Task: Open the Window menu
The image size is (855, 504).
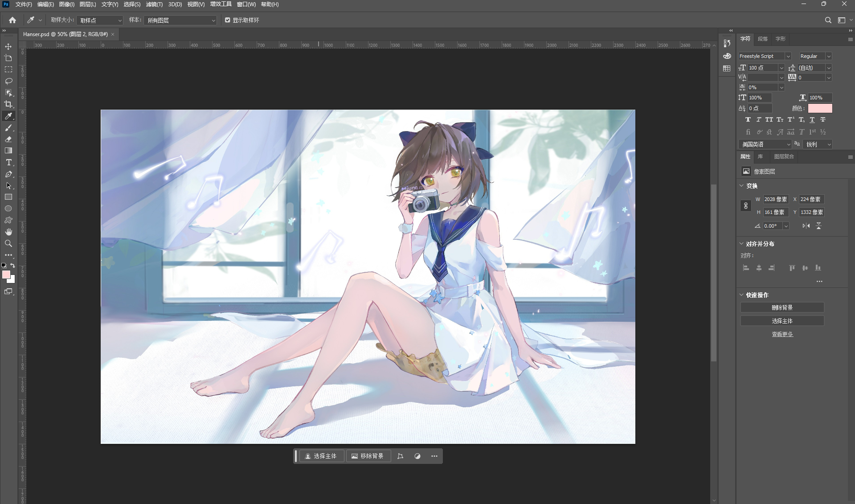Action: [x=246, y=4]
